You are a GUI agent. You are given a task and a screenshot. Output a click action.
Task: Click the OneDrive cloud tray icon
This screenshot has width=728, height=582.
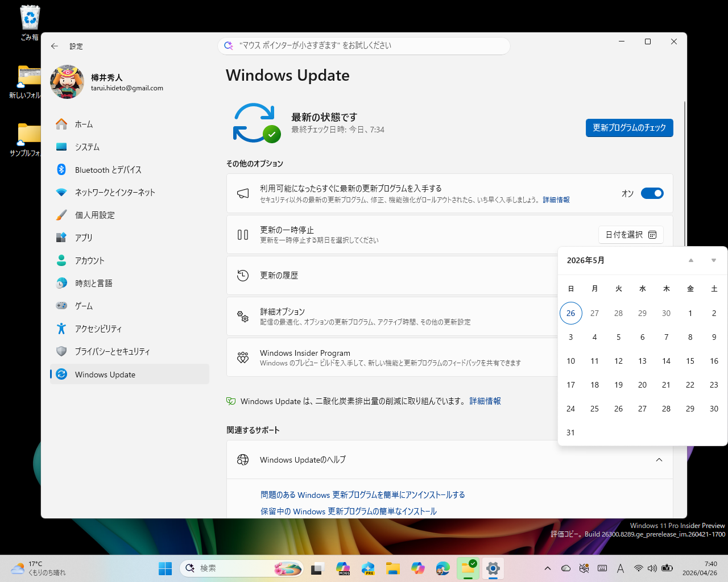tap(566, 568)
